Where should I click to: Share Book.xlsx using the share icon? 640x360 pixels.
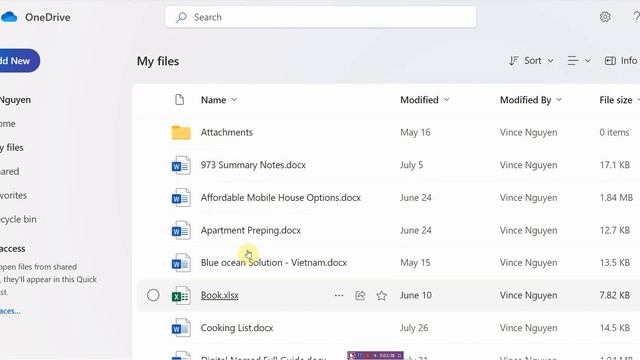360,296
